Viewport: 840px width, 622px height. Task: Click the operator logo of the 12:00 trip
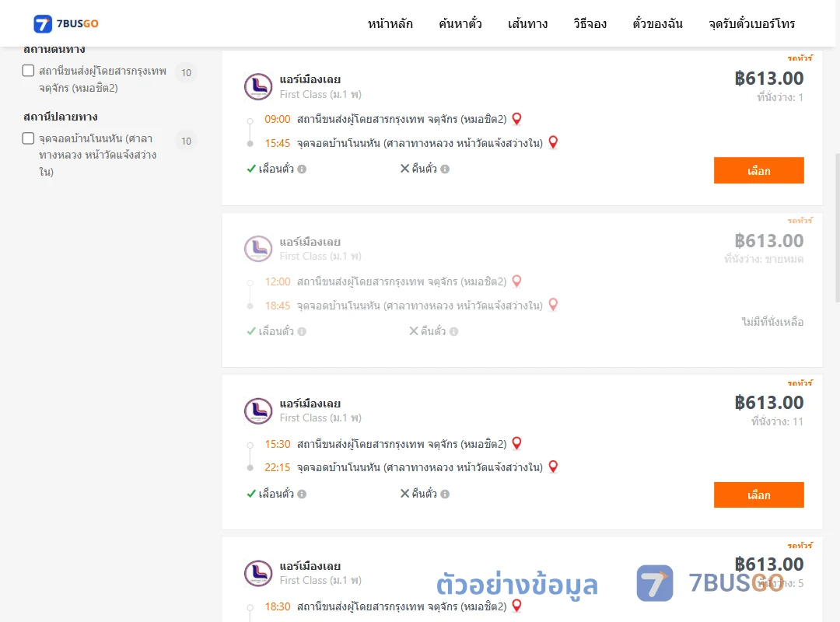coord(258,249)
